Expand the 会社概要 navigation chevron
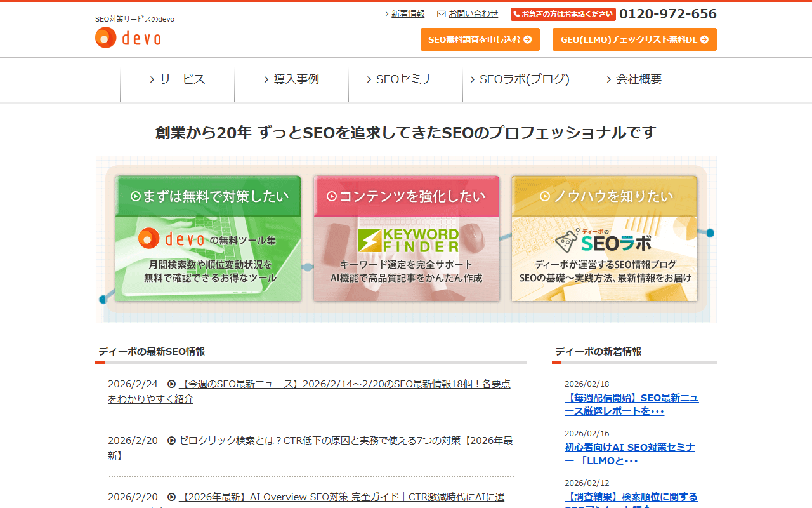The image size is (812, 508). (x=609, y=80)
